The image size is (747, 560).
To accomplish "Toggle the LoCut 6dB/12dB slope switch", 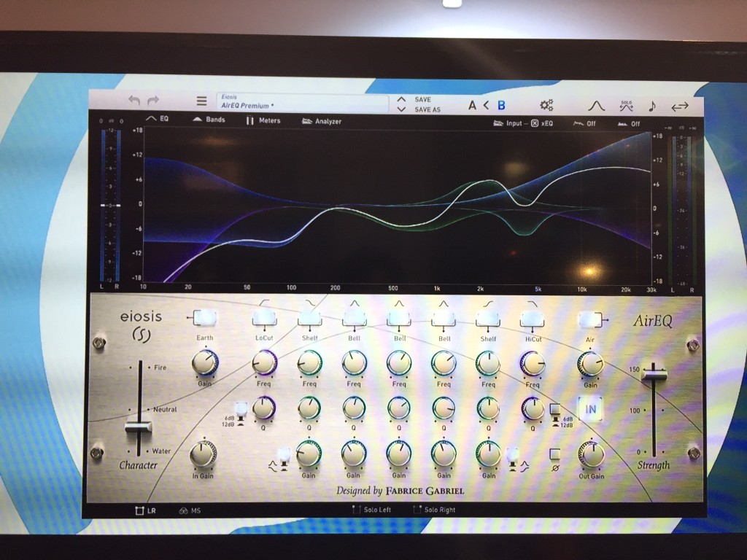I will (x=241, y=409).
